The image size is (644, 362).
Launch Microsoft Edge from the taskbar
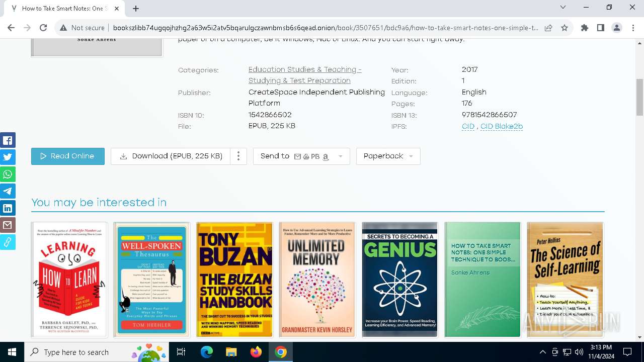click(207, 352)
